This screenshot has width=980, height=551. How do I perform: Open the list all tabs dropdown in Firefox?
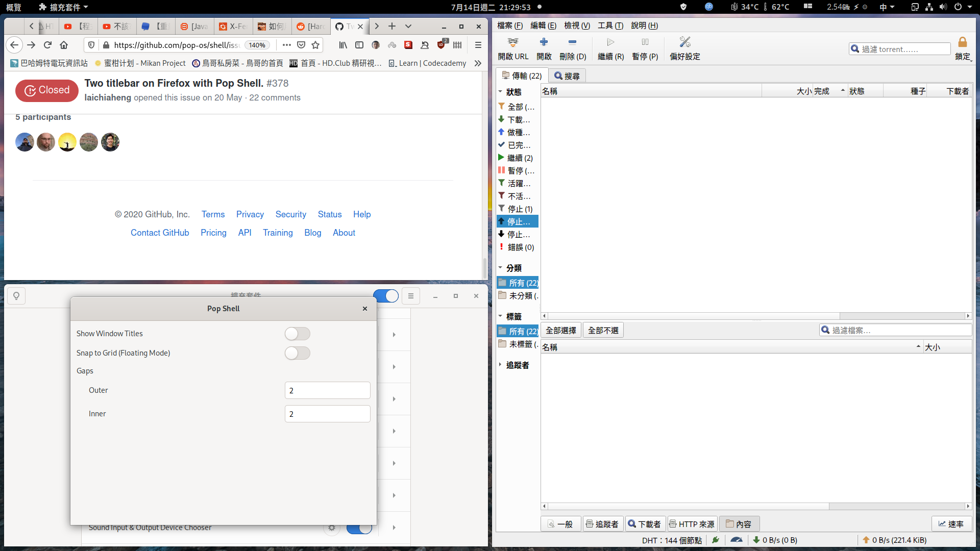pyautogui.click(x=408, y=26)
